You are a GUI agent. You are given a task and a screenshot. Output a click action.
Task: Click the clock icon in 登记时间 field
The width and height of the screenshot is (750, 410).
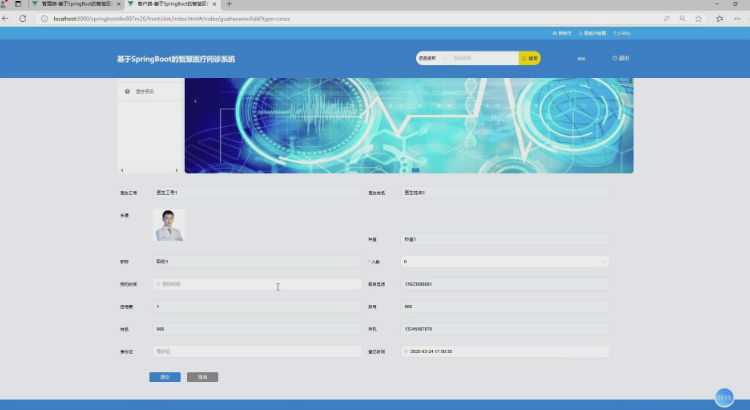pyautogui.click(x=406, y=352)
